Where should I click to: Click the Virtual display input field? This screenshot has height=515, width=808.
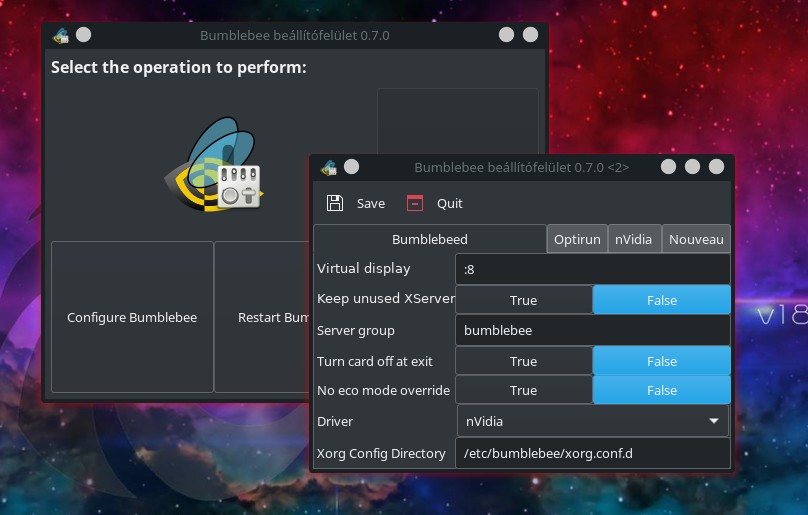click(x=593, y=269)
